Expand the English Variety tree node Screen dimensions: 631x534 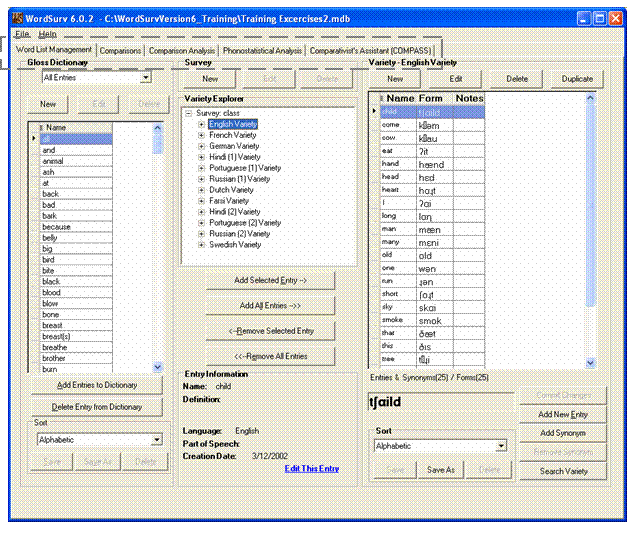click(202, 124)
